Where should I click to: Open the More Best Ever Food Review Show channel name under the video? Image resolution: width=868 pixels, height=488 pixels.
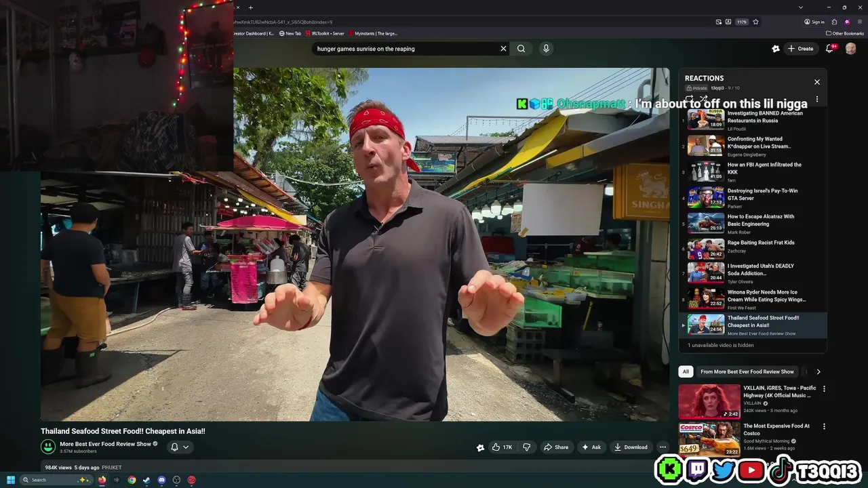pyautogui.click(x=105, y=444)
